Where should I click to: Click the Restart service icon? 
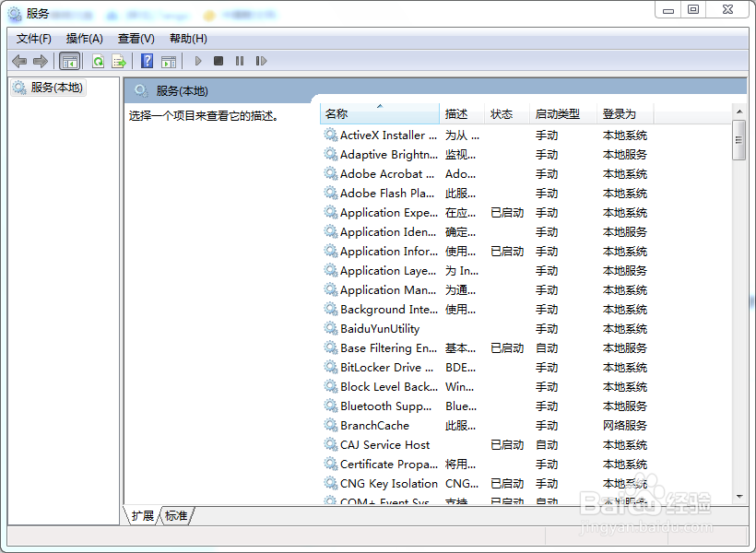[x=261, y=61]
